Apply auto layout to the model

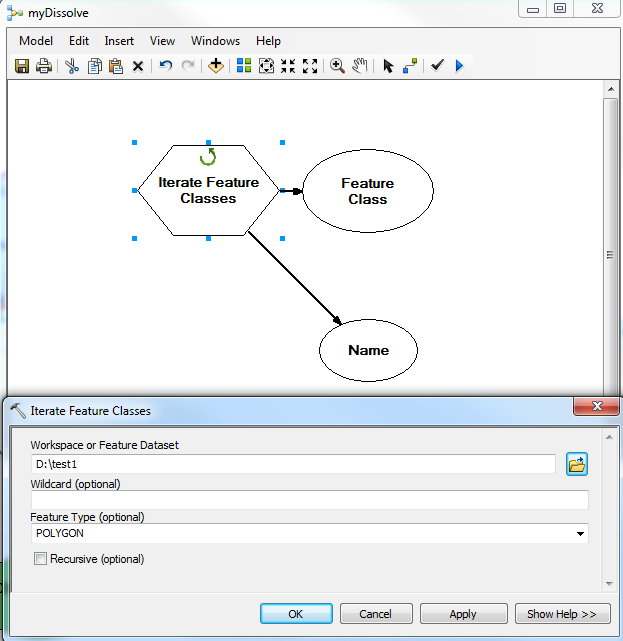click(x=244, y=65)
